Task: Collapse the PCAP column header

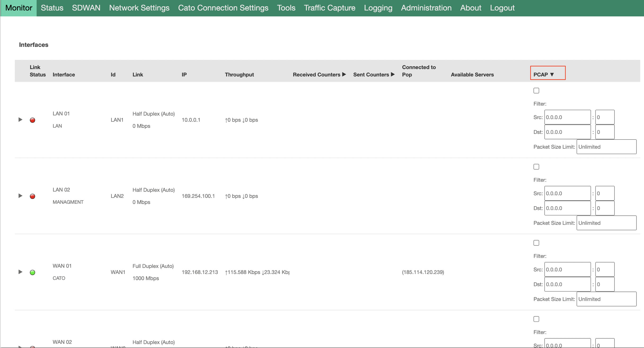Action: [544, 74]
